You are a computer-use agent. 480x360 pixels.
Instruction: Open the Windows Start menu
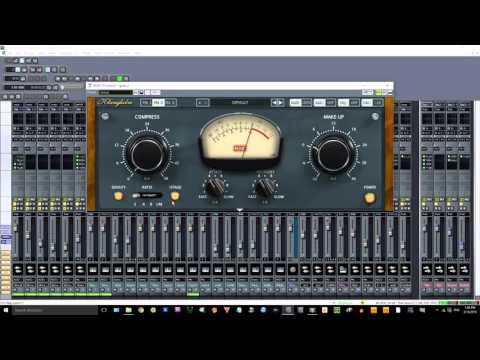[6, 310]
